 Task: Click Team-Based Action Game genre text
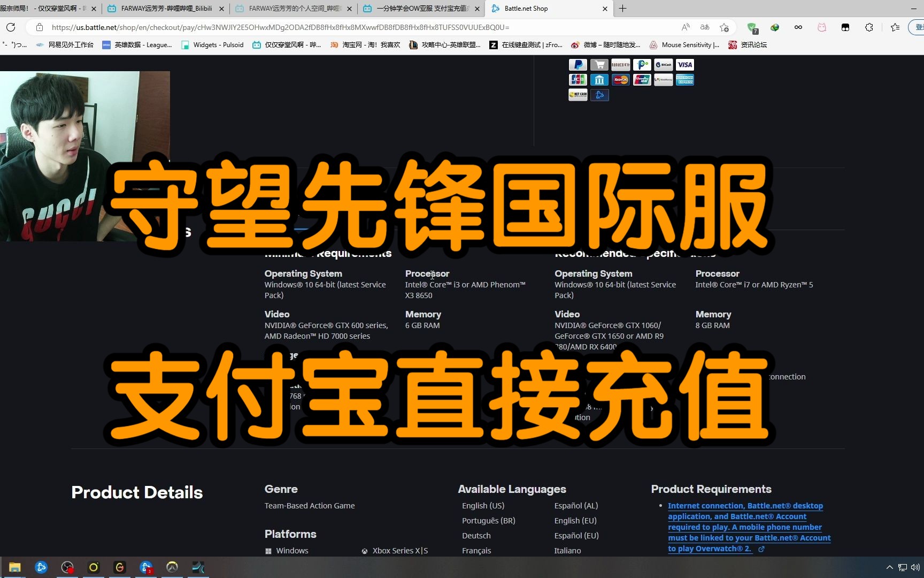click(x=310, y=506)
